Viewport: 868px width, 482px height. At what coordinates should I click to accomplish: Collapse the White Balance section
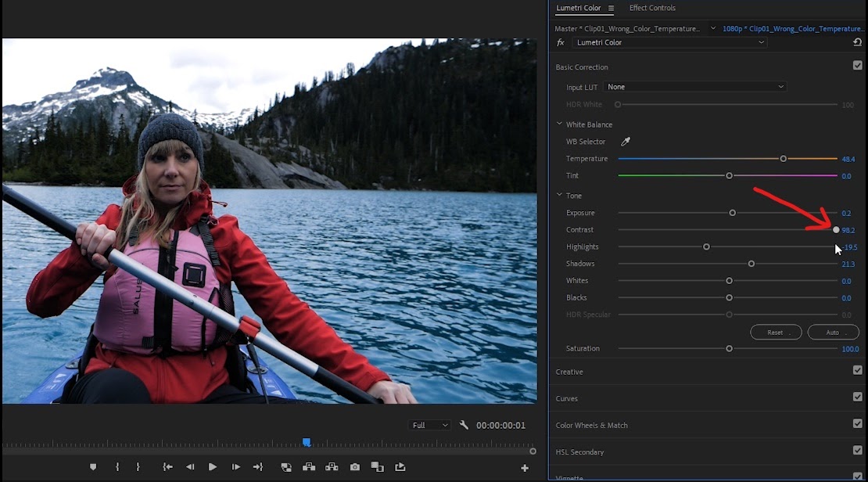(x=559, y=124)
